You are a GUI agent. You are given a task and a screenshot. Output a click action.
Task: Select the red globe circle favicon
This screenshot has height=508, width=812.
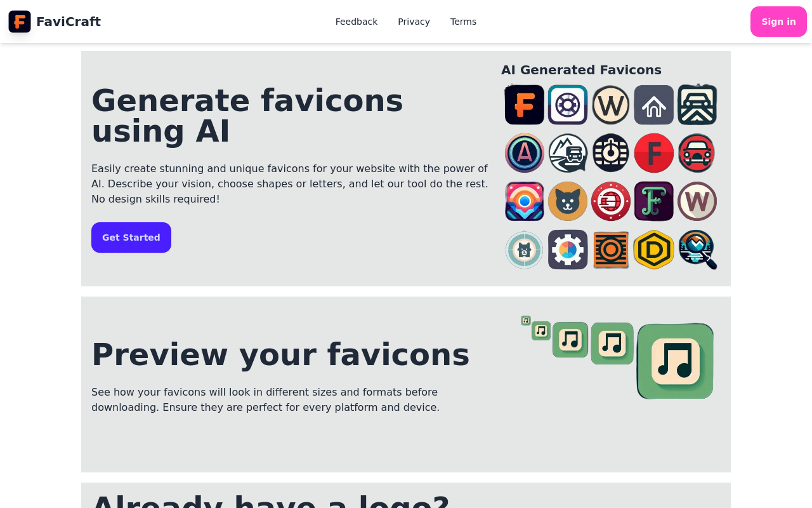(x=611, y=201)
